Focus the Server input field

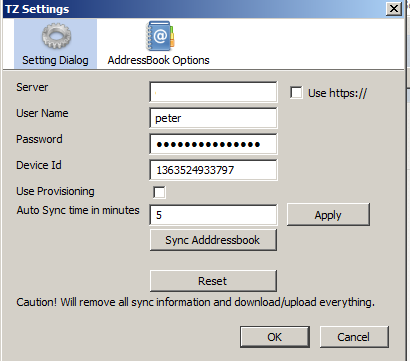(213, 92)
